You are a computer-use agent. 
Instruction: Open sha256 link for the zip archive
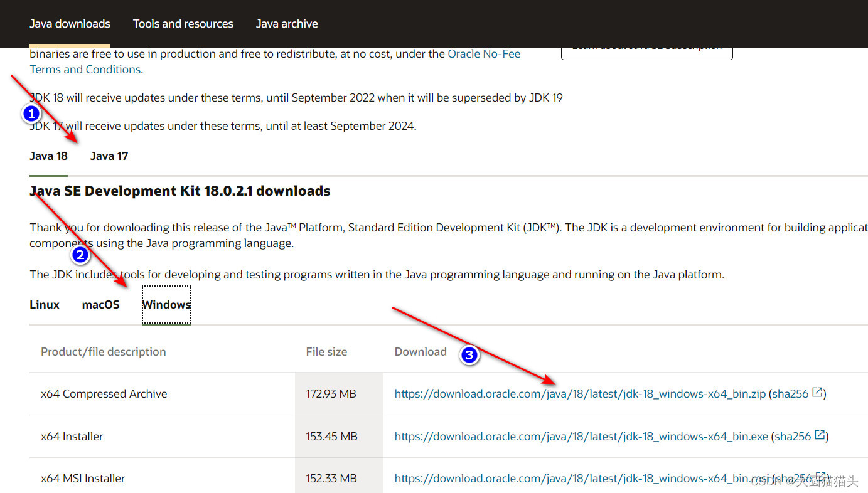click(790, 394)
